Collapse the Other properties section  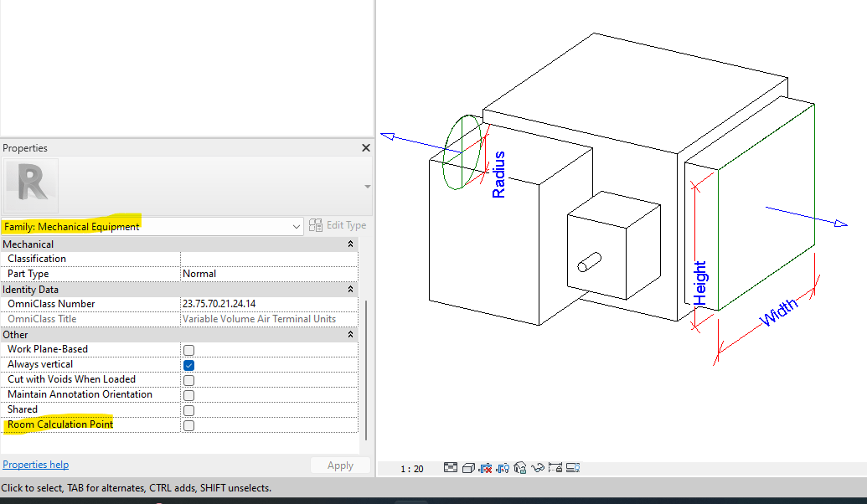(x=352, y=334)
